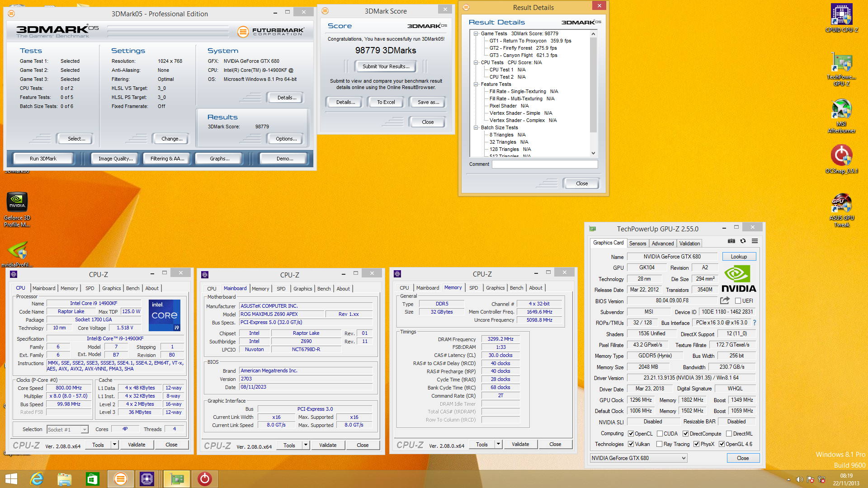Click the Image Quality button in 3DMark05

click(x=116, y=159)
